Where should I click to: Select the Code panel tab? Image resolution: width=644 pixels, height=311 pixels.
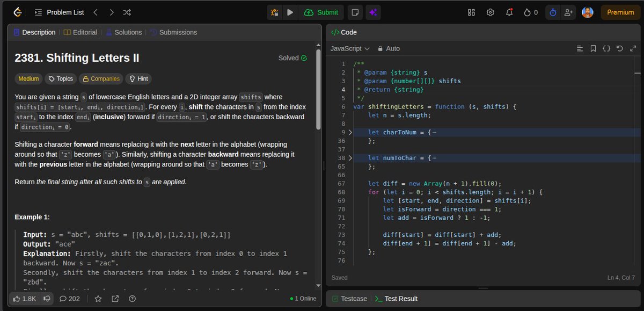pyautogui.click(x=344, y=32)
